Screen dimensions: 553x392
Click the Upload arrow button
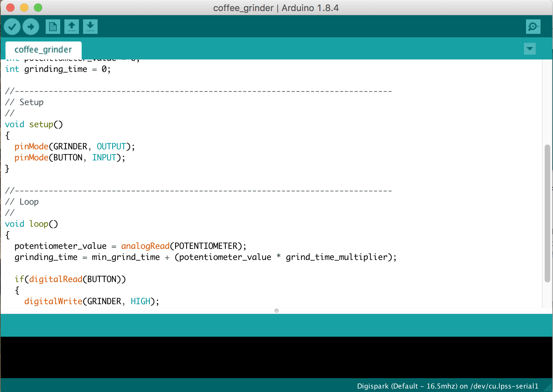31,27
